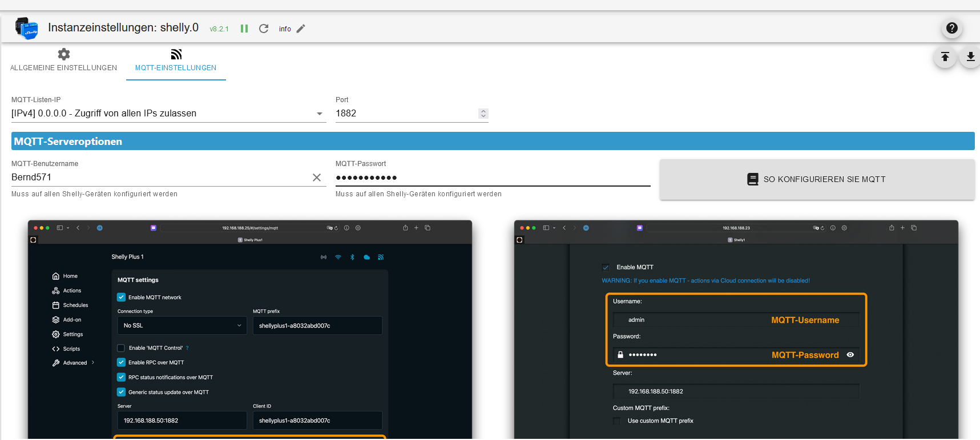Click Client ID field in Shelly Plus 1
The height and width of the screenshot is (440, 980).
click(x=317, y=421)
